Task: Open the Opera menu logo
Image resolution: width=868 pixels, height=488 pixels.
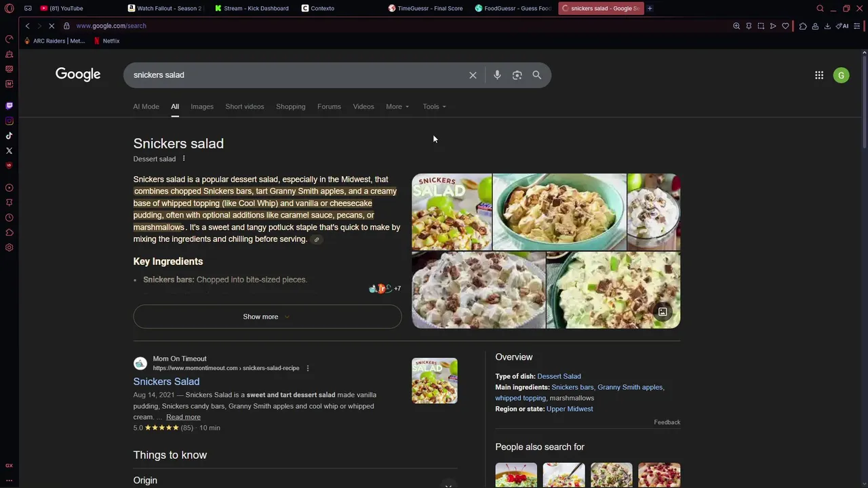Action: (9, 8)
